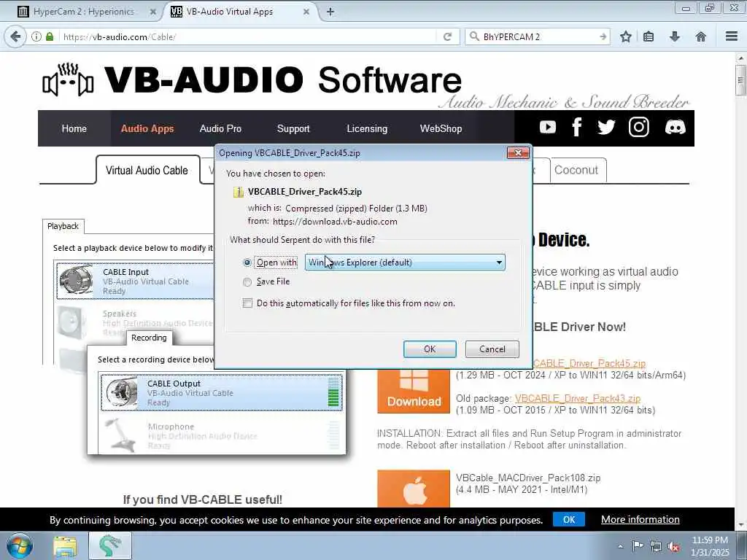Open the Action Center flag icon

click(x=638, y=546)
